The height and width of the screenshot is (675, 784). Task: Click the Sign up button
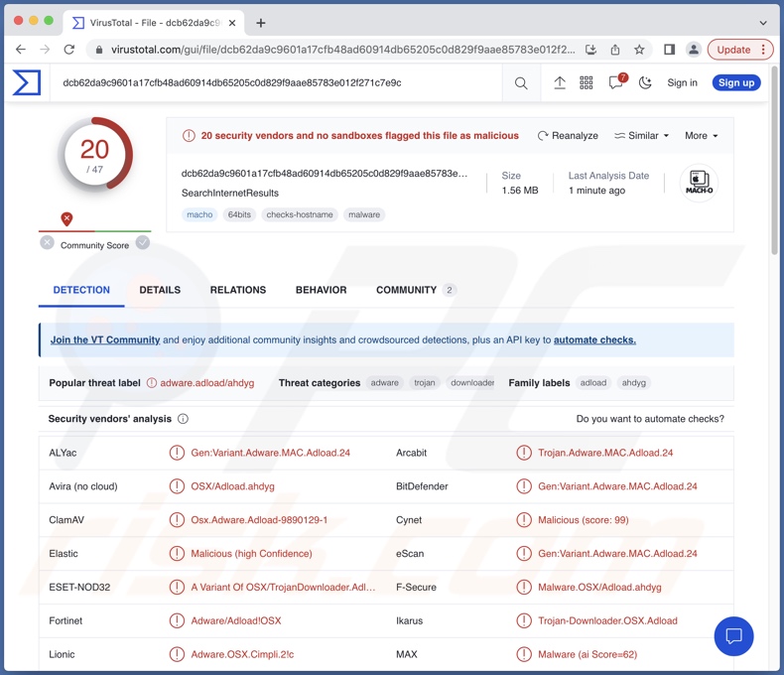tap(736, 83)
